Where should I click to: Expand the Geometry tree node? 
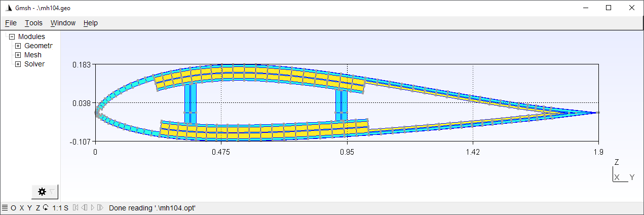(18, 46)
